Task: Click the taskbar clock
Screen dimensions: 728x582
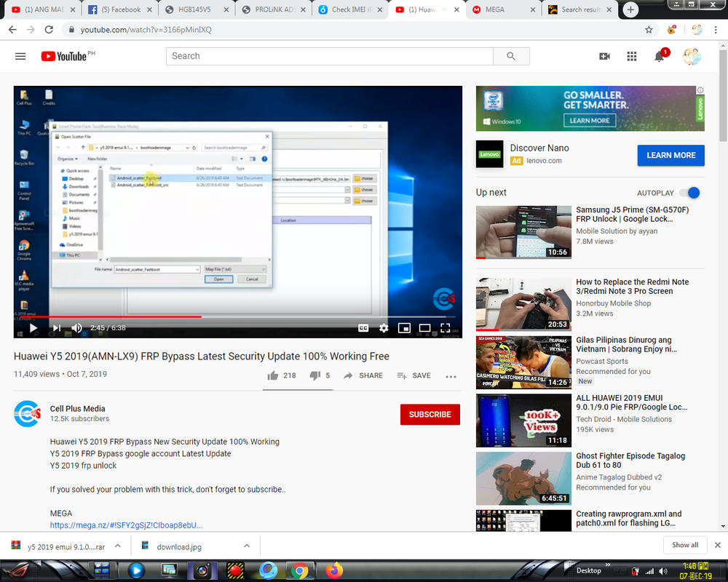Action: (x=695, y=571)
